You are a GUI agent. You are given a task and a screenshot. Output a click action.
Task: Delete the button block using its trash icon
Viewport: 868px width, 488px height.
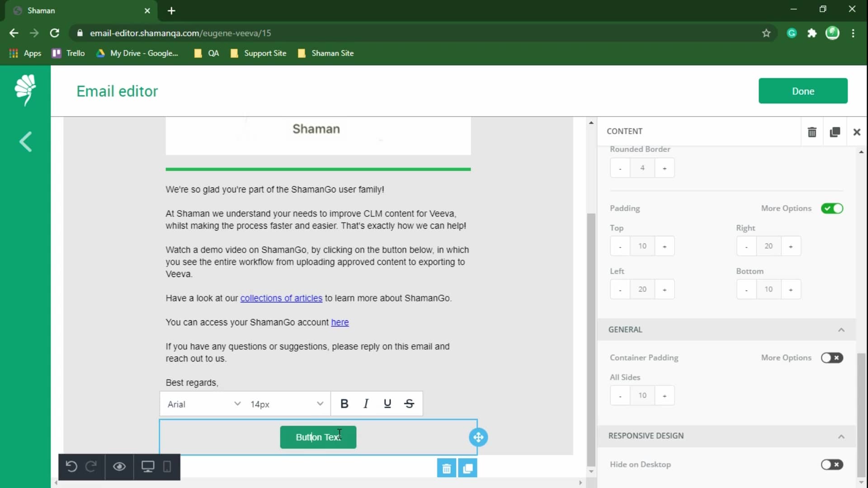pos(446,468)
